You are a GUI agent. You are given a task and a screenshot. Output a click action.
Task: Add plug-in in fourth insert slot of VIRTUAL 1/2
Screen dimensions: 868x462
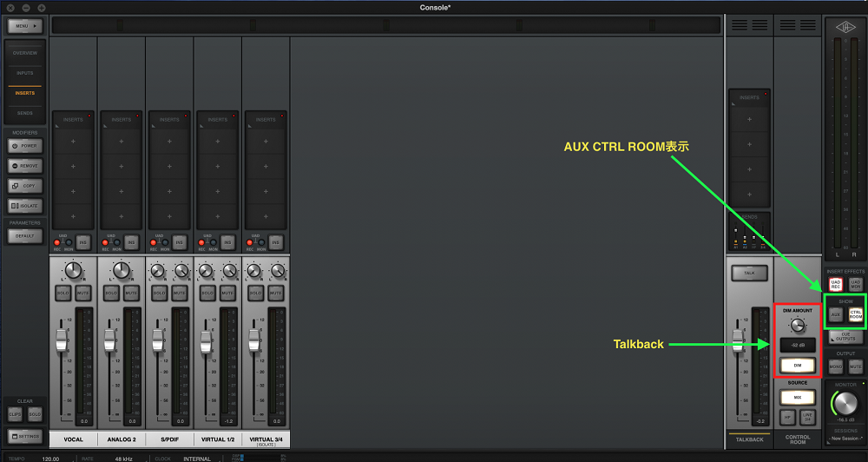[218, 216]
